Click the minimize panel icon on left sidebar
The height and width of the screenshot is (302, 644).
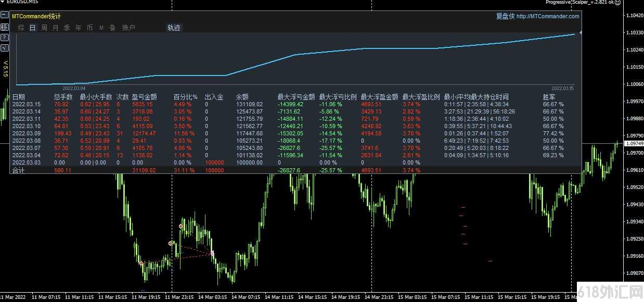4,15
